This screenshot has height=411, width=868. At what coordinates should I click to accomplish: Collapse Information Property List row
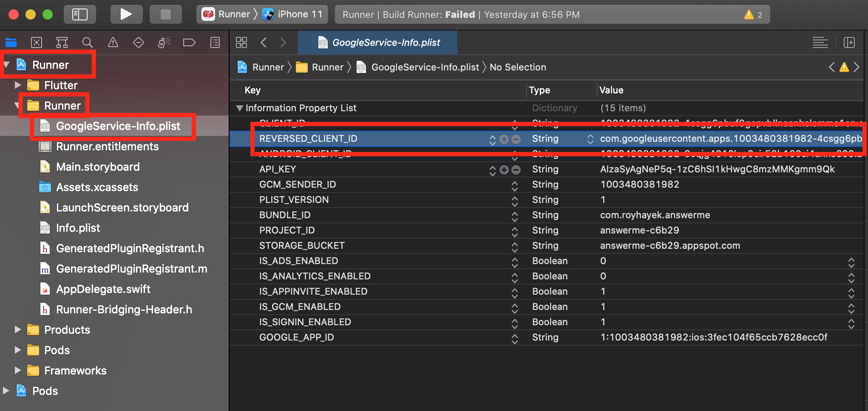[240, 108]
